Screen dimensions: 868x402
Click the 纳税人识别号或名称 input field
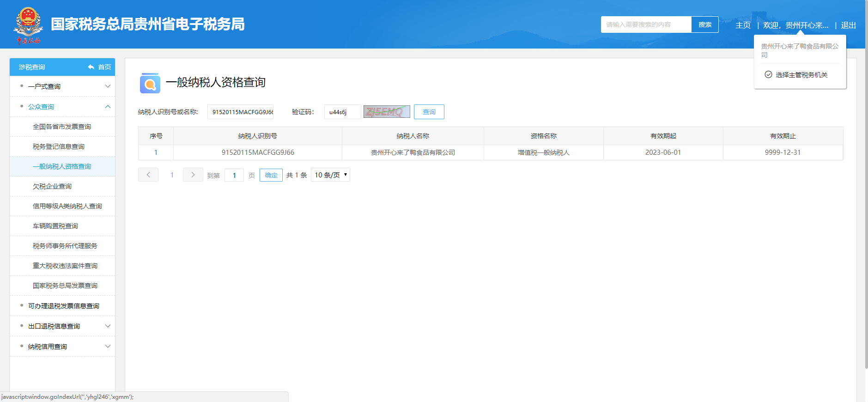[x=240, y=112]
